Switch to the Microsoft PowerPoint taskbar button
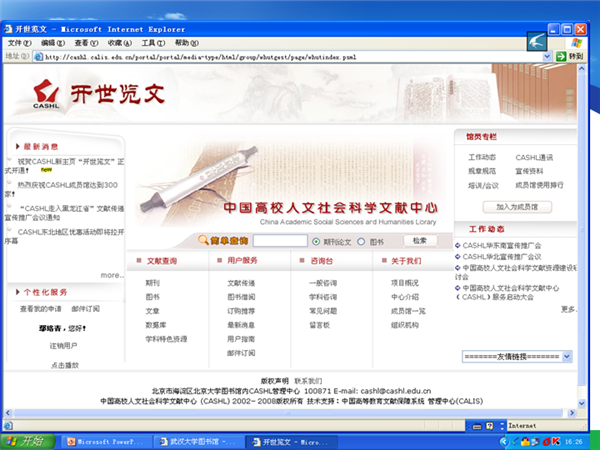This screenshot has height=450, width=600. click(106, 442)
